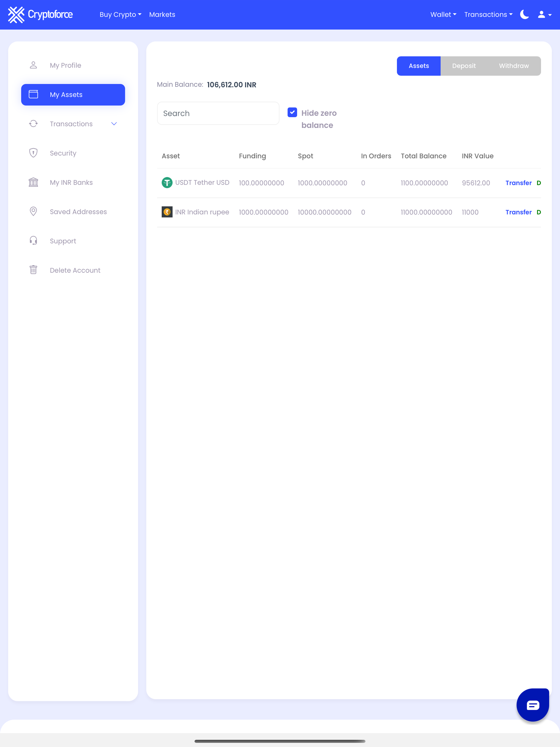The width and height of the screenshot is (560, 747).
Task: Click INR total balance 11000.00000000
Action: (x=426, y=212)
